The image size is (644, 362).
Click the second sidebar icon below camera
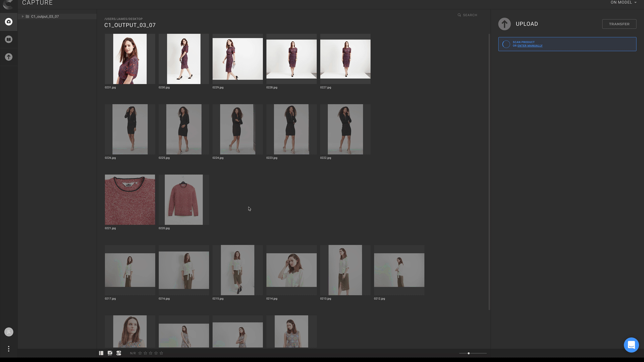click(x=9, y=40)
